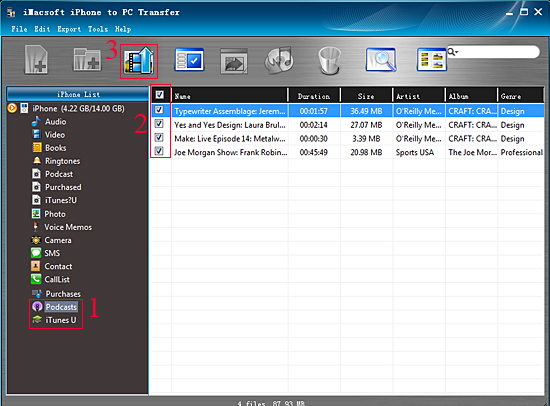The width and height of the screenshot is (550, 406).
Task: Open the CallList category
Action: (57, 280)
